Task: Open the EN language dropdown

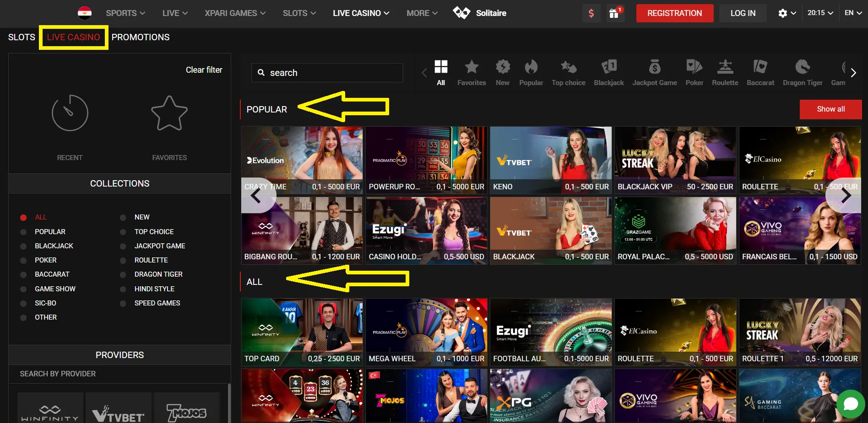Action: click(x=853, y=13)
